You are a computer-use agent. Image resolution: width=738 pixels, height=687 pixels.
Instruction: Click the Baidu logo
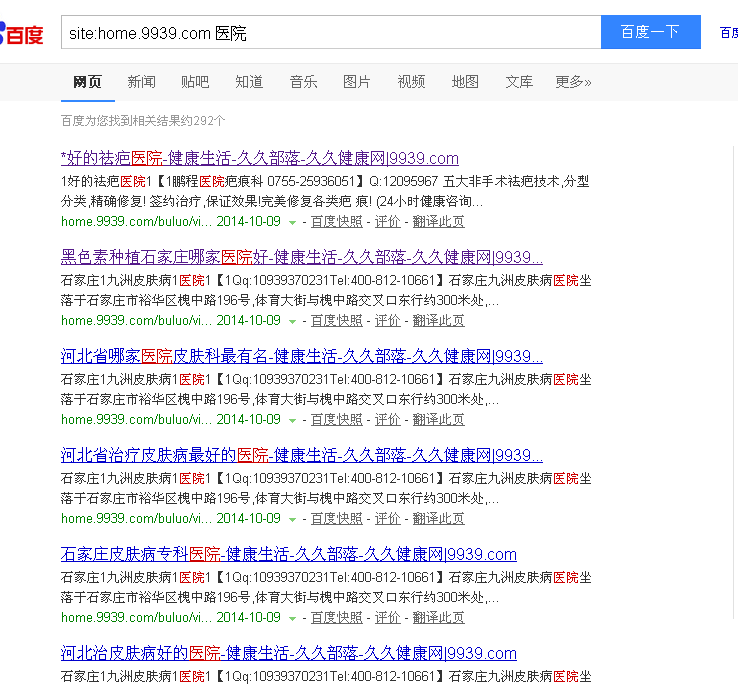[x=22, y=33]
